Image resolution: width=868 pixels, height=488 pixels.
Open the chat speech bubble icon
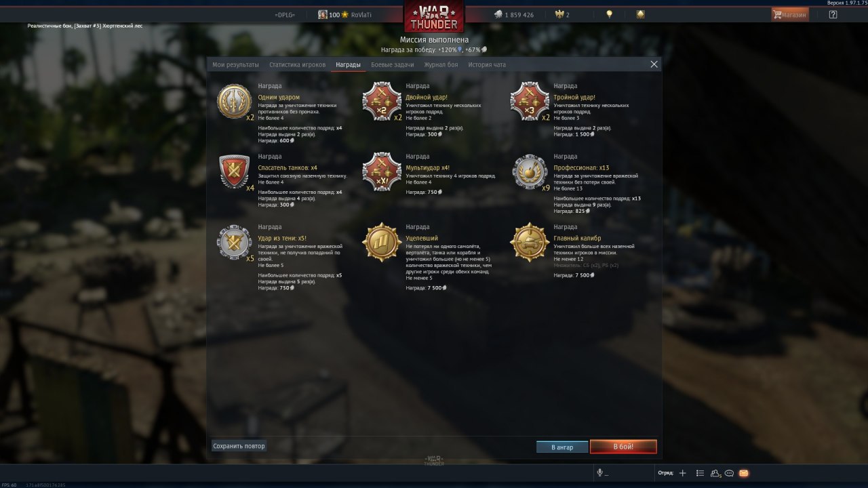[x=729, y=473]
